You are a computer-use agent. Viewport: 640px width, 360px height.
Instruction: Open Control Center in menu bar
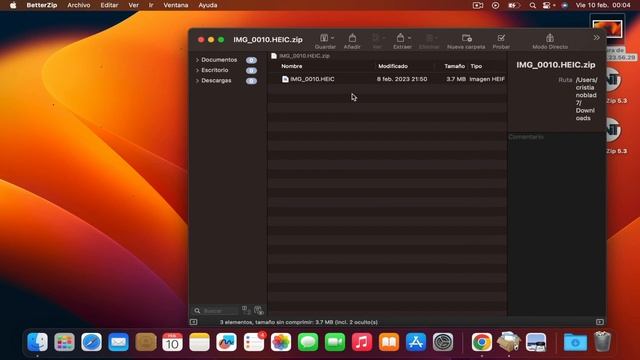[547, 5]
